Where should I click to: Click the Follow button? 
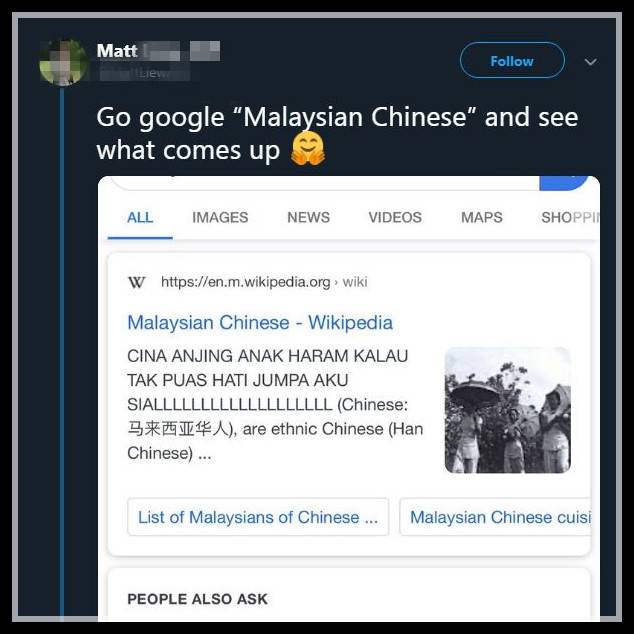pyautogui.click(x=512, y=60)
